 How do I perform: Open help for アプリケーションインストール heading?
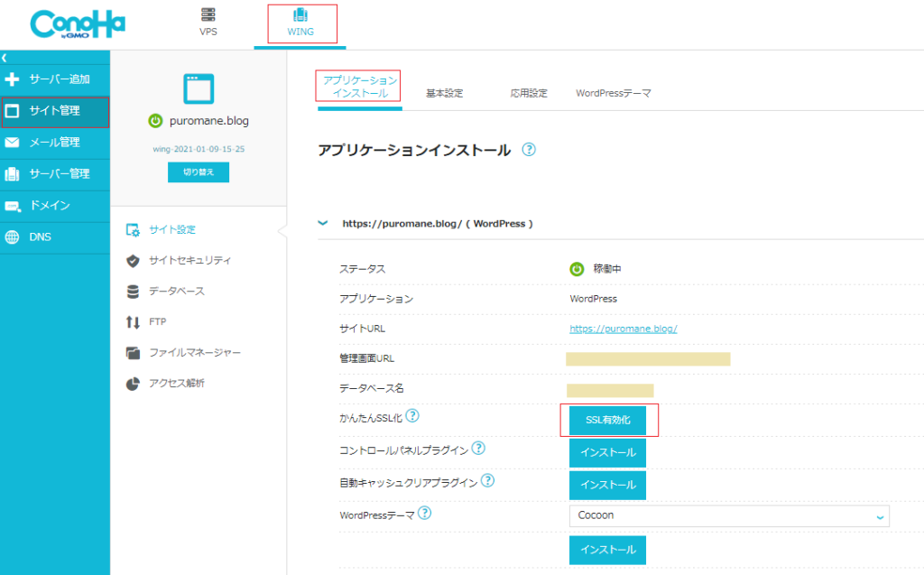[529, 150]
